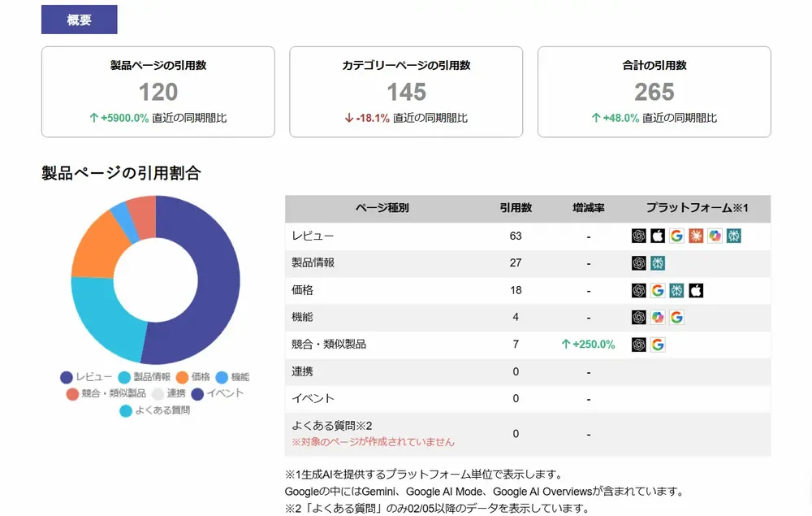Click the Google icon in the 価格 row
Viewport: 812px width, 516px height.
[658, 290]
